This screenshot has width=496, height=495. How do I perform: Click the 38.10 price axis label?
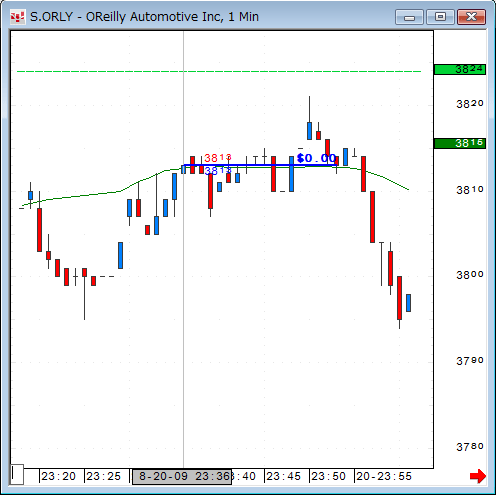pyautogui.click(x=470, y=190)
